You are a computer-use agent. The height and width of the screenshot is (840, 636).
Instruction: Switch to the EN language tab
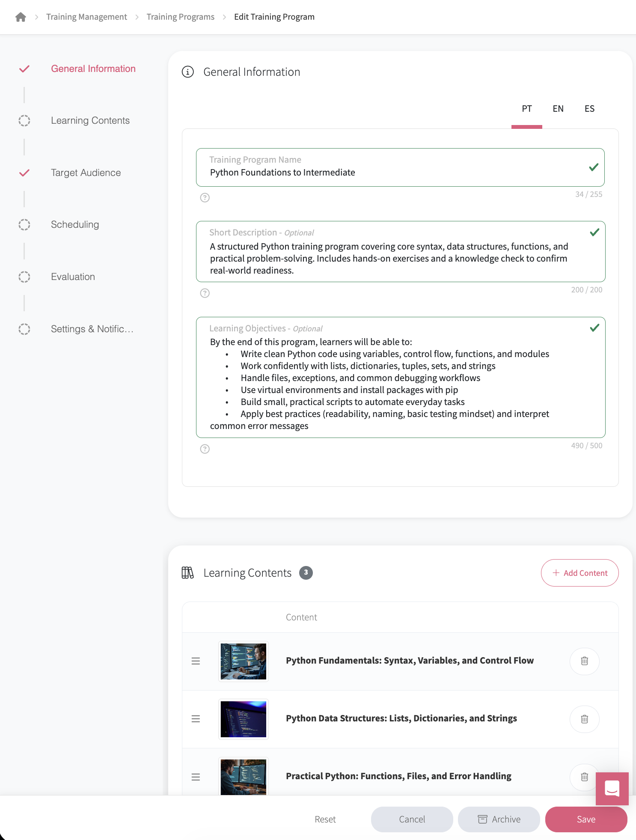(x=558, y=109)
